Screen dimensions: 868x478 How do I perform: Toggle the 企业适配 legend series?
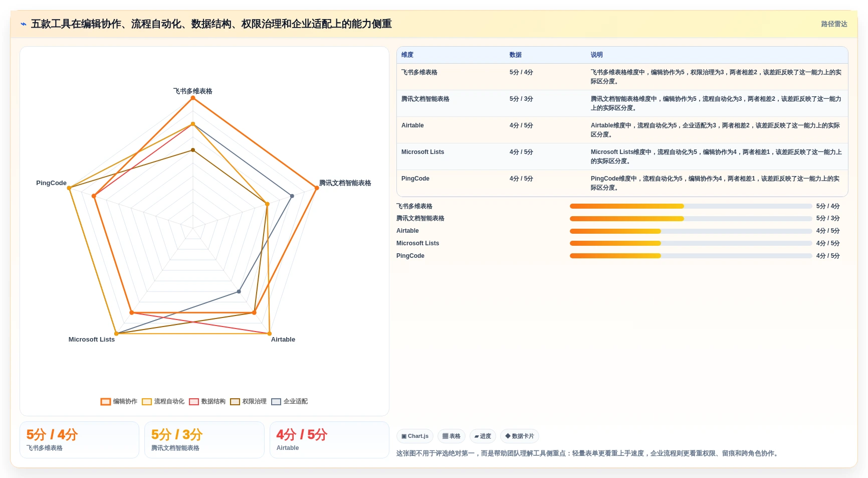pos(289,401)
